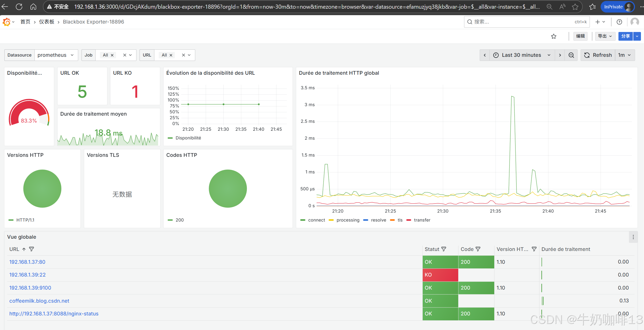Star this dashboard as favorite
The image size is (644, 330).
point(554,36)
